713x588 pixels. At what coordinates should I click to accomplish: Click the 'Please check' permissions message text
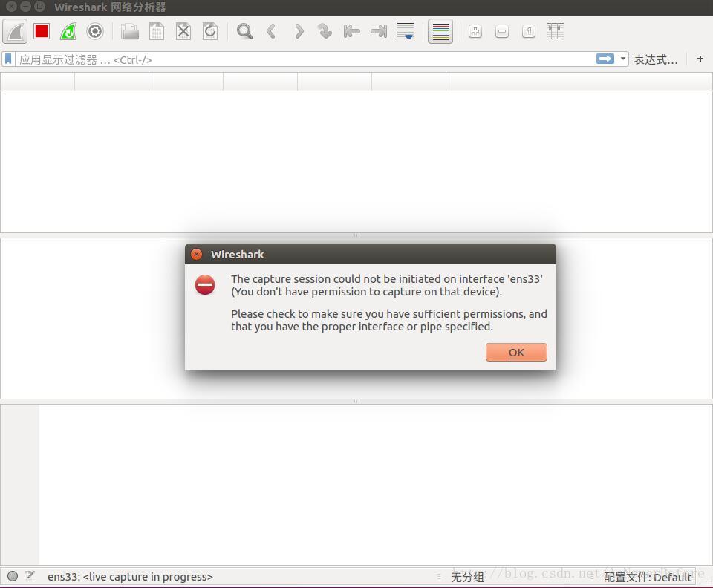388,320
